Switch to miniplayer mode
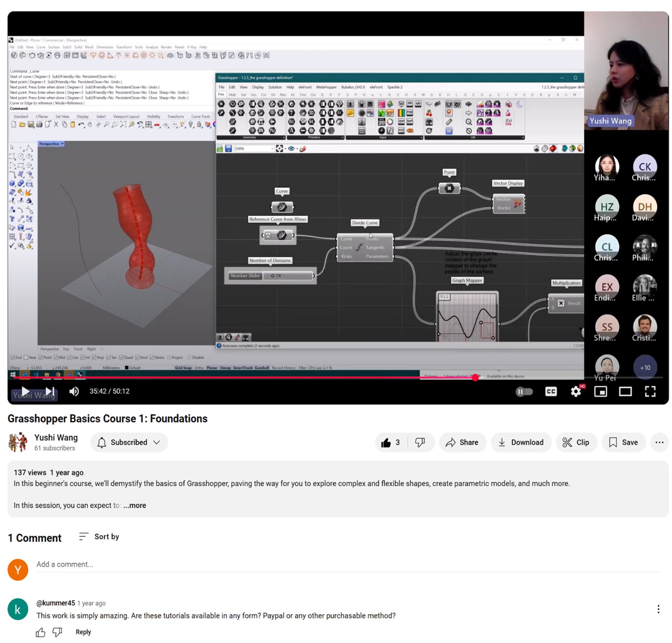This screenshot has height=643, width=672. point(600,392)
